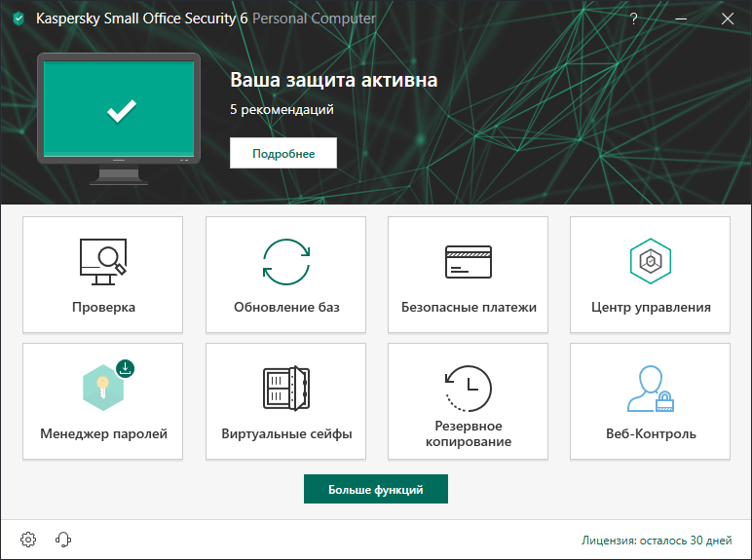This screenshot has width=752, height=560.
Task: Open settings via the gear icon
Action: (x=28, y=540)
